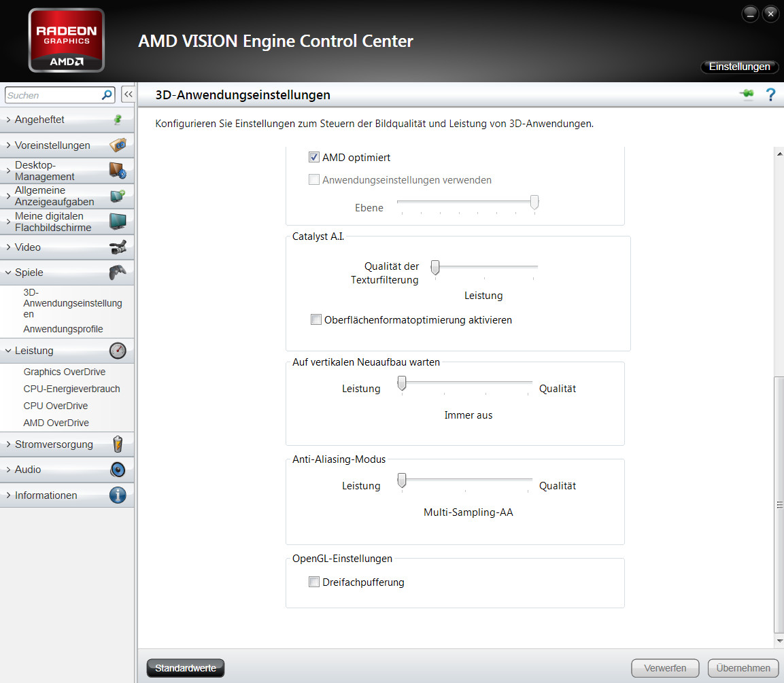784x683 pixels.
Task: Click the scrollbar down arrow
Action: (779, 641)
